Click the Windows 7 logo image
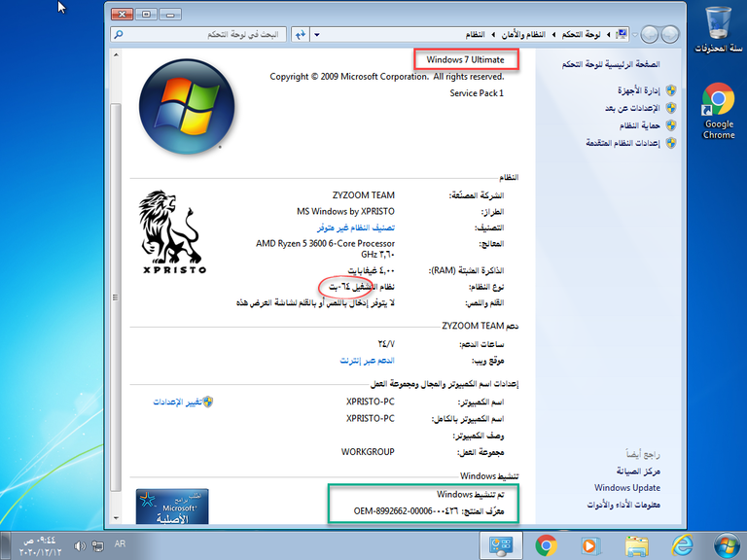Image resolution: width=747 pixels, height=560 pixels. click(x=187, y=106)
